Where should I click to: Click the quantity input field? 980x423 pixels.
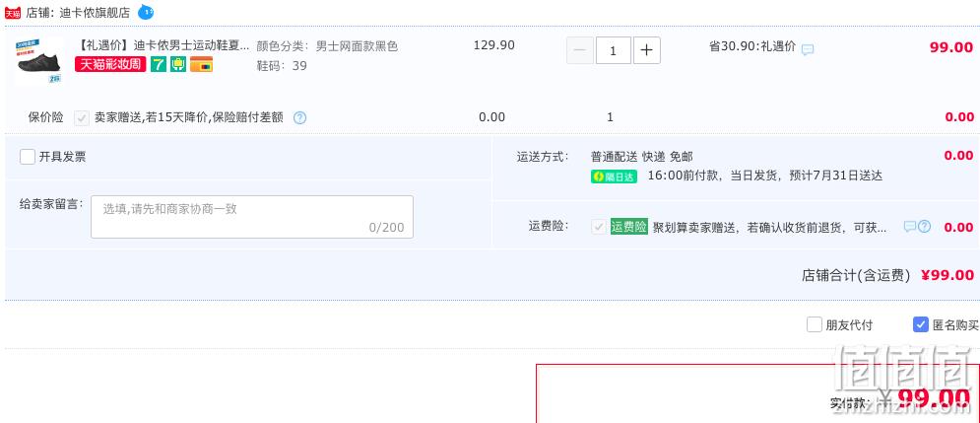pos(614,50)
